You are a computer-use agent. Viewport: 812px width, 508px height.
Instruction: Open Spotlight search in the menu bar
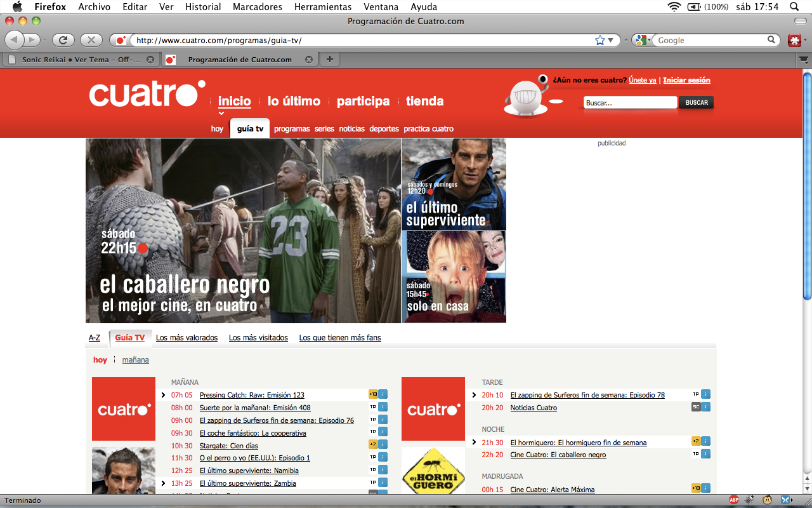(x=794, y=7)
